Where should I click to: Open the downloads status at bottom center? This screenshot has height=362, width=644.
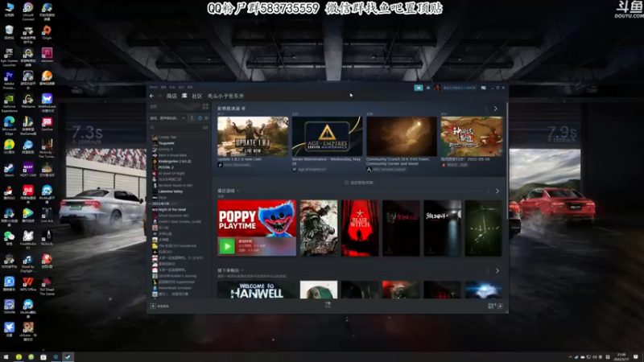click(x=328, y=305)
